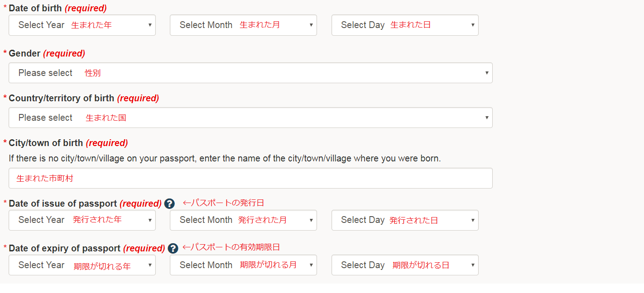Open passport issue Select Year dropdown
The image size is (644, 293).
[82, 220]
